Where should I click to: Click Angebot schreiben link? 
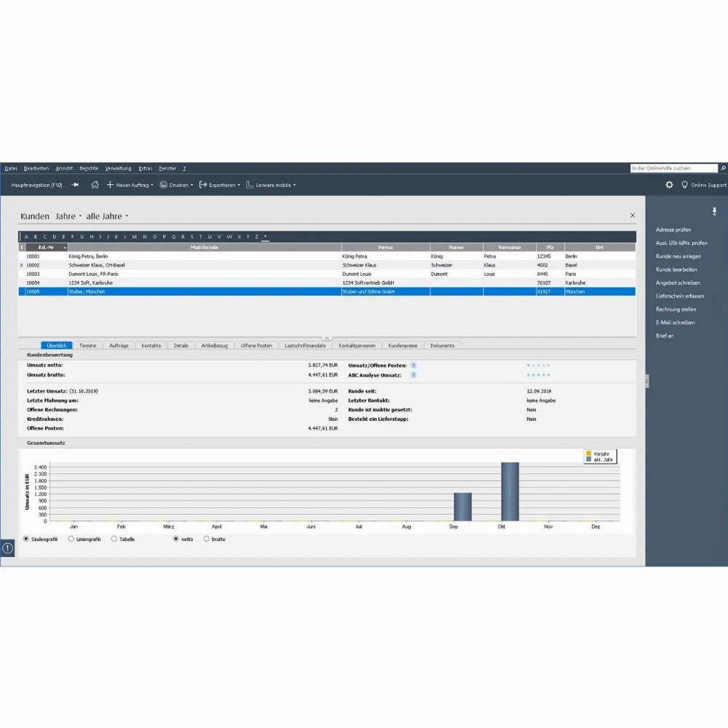(x=678, y=282)
